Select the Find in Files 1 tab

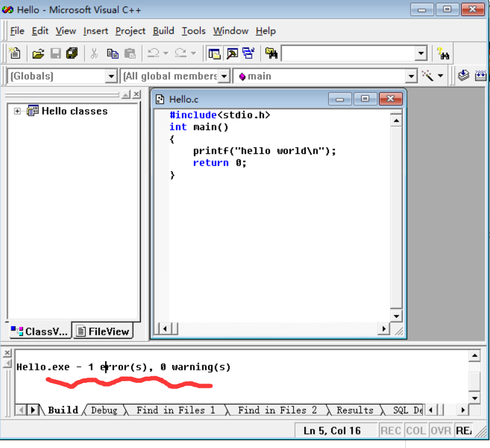[175, 410]
